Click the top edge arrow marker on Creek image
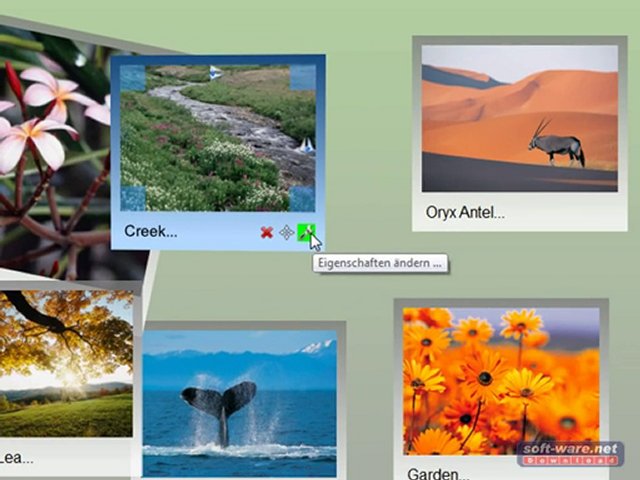 pos(215,73)
